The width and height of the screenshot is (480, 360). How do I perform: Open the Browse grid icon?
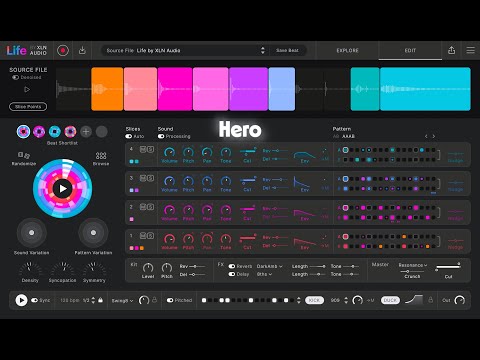pos(101,156)
